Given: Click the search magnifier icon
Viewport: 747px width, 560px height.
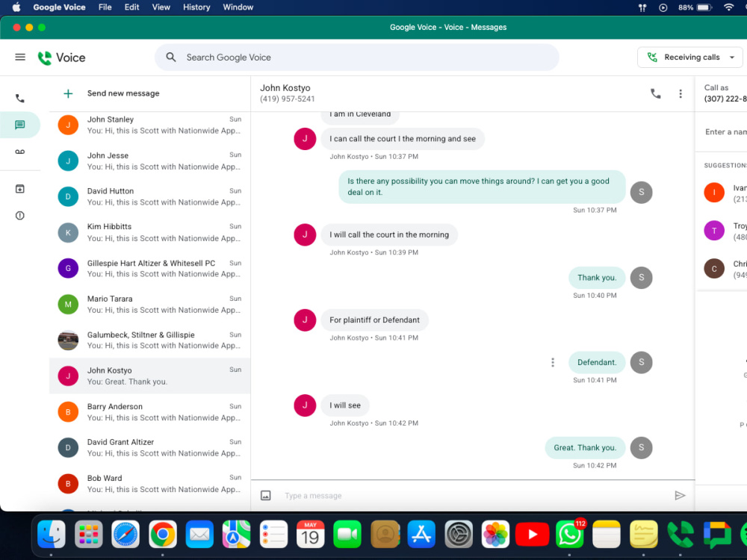Looking at the screenshot, I should (171, 57).
